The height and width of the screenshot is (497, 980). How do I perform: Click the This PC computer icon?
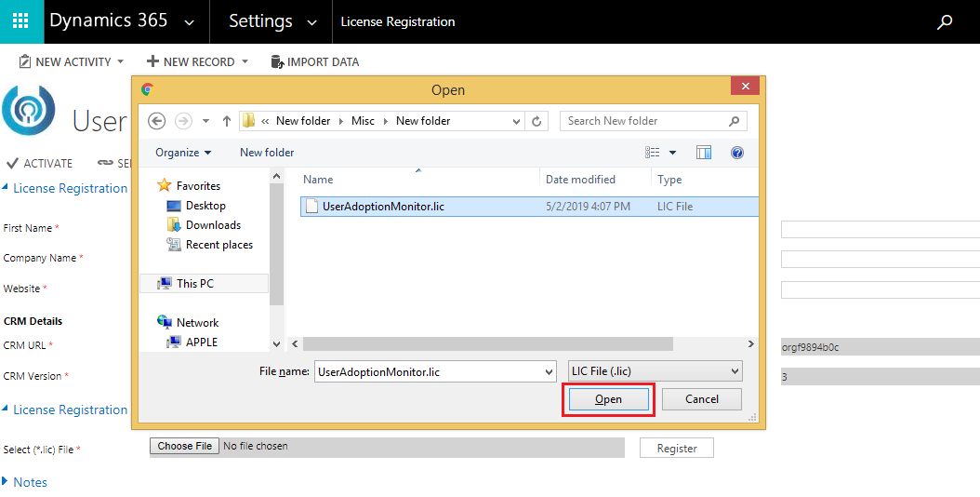click(x=165, y=284)
